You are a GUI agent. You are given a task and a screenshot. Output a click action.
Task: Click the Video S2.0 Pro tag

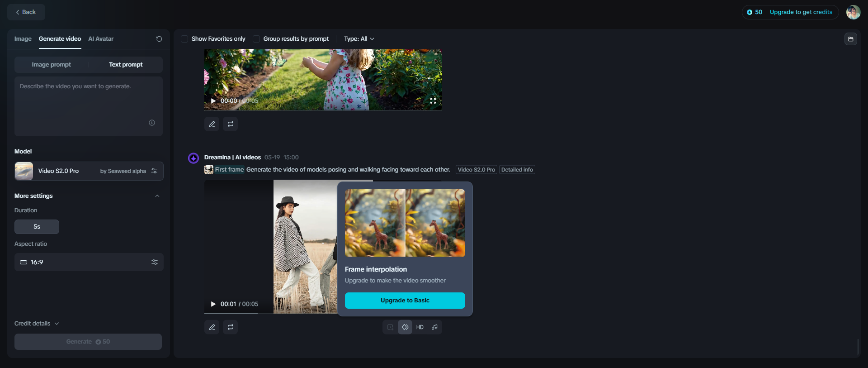point(476,170)
